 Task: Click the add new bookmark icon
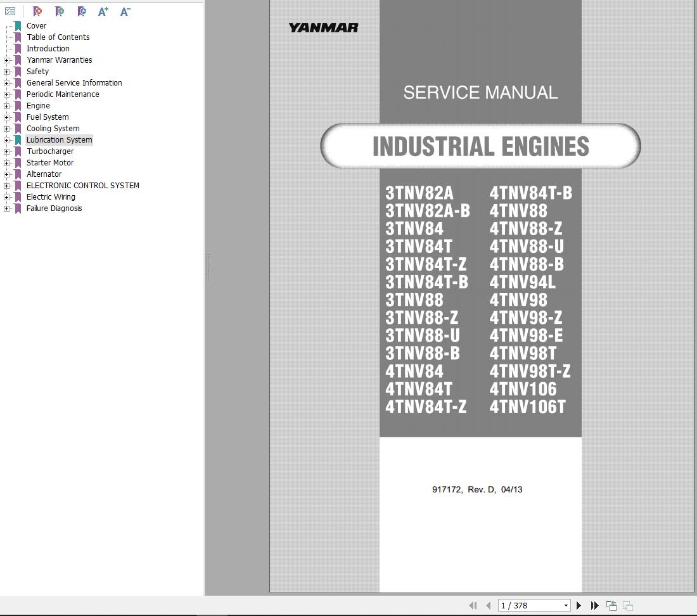coord(59,11)
